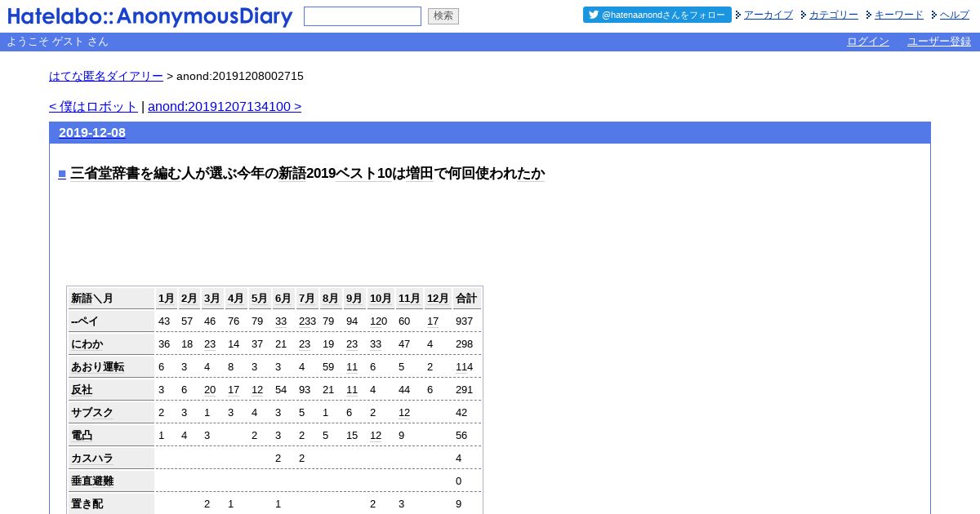Click the value 59 in the あおり運転 row
The width and height of the screenshot is (980, 514).
[x=328, y=367]
